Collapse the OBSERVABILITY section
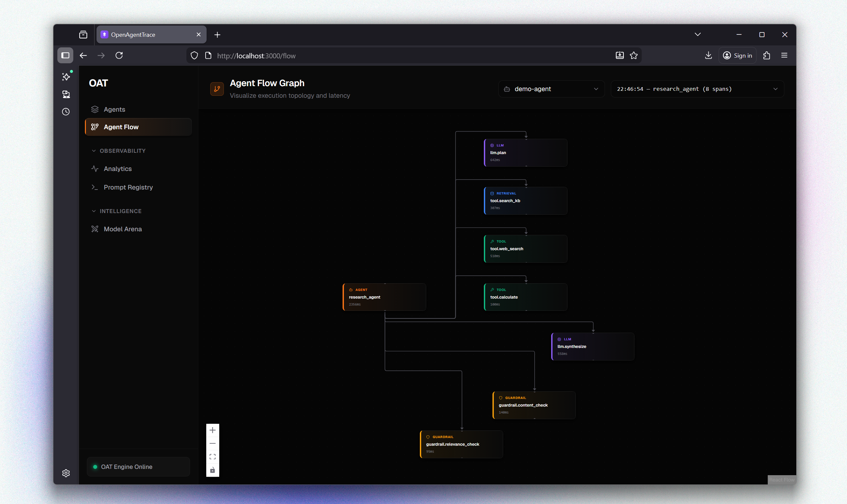847x504 pixels. pos(94,151)
